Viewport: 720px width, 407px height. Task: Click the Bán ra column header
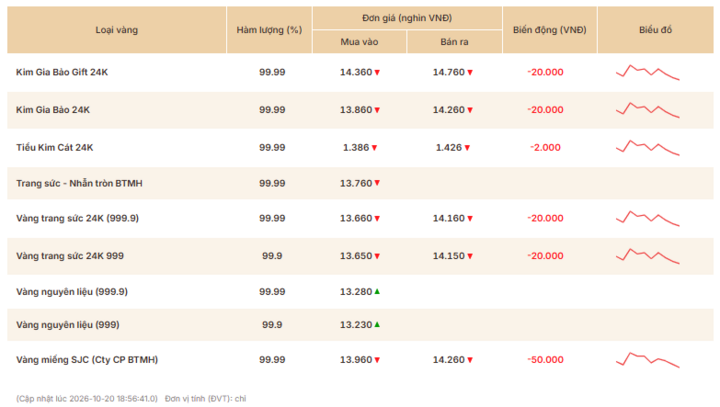[454, 42]
